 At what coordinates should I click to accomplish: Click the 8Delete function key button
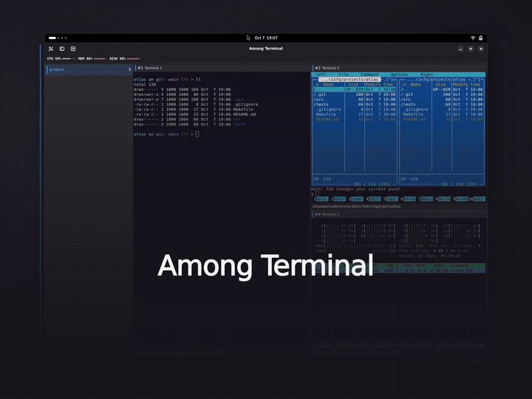(x=443, y=199)
